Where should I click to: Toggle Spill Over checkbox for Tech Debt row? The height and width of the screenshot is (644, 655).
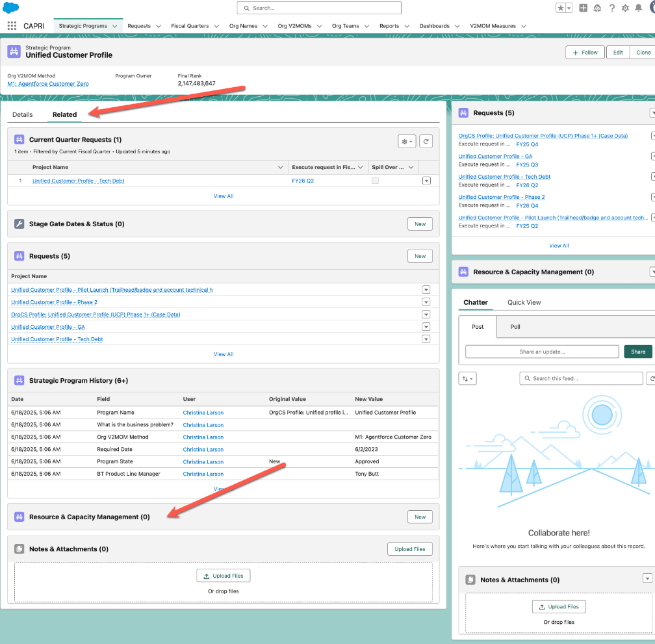[375, 181]
